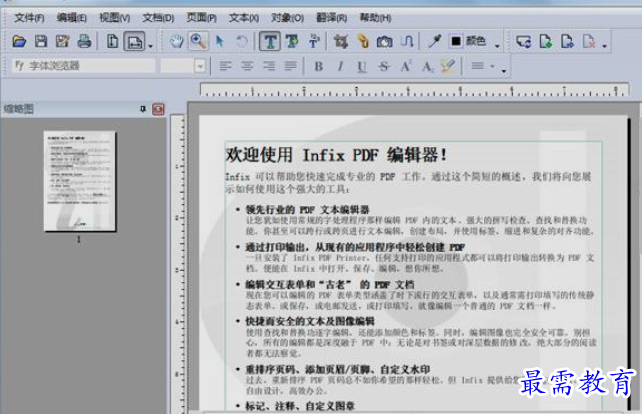Click the extract page blue arrow icon
Viewport: 642px width, 414px height.
[567, 41]
